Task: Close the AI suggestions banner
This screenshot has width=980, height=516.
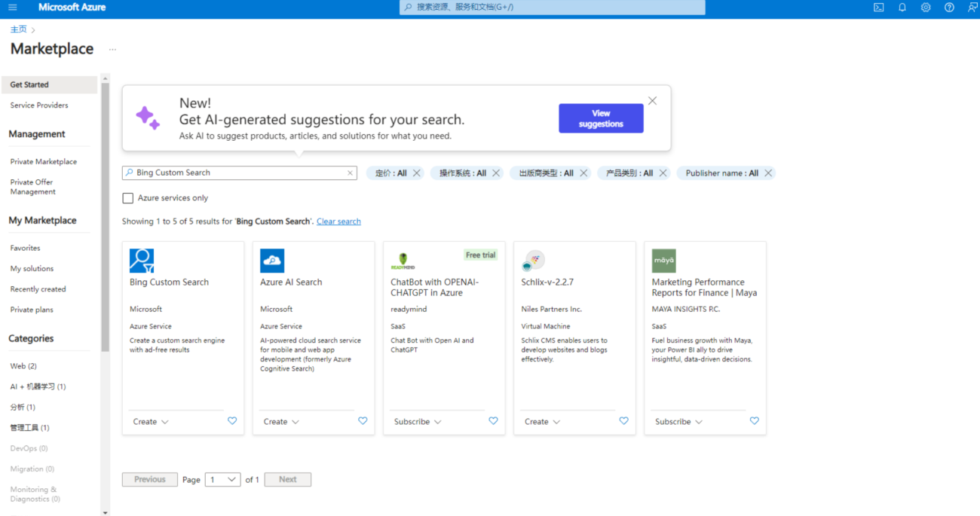Action: (652, 101)
